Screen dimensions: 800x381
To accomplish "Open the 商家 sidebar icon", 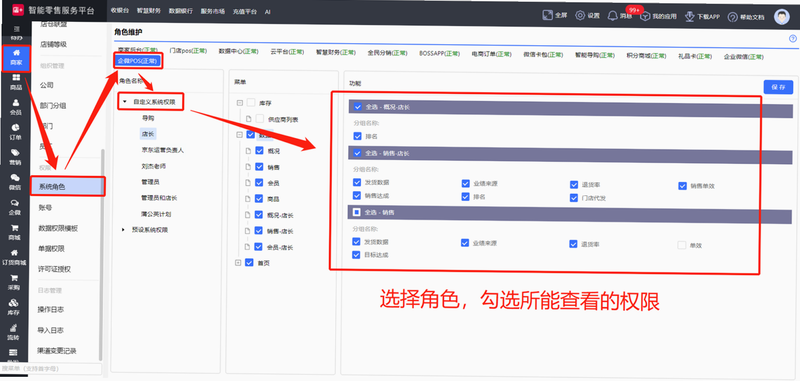I will click(x=16, y=58).
